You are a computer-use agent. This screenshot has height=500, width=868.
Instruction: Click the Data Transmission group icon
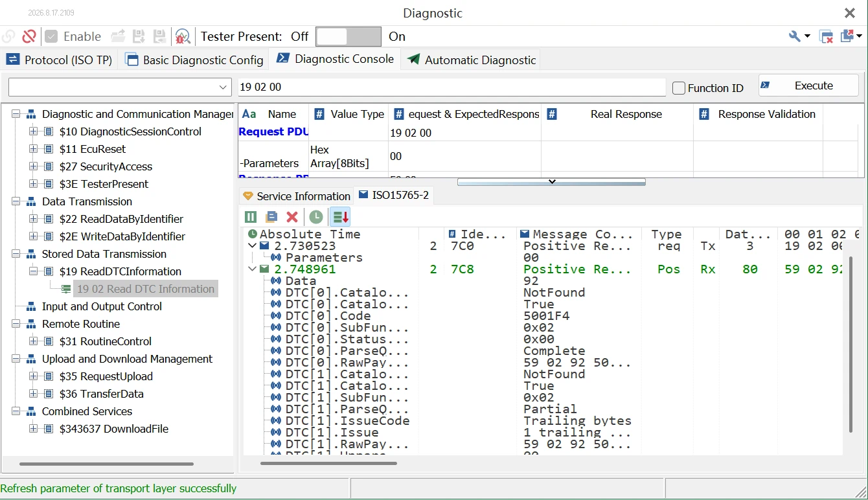(x=31, y=201)
